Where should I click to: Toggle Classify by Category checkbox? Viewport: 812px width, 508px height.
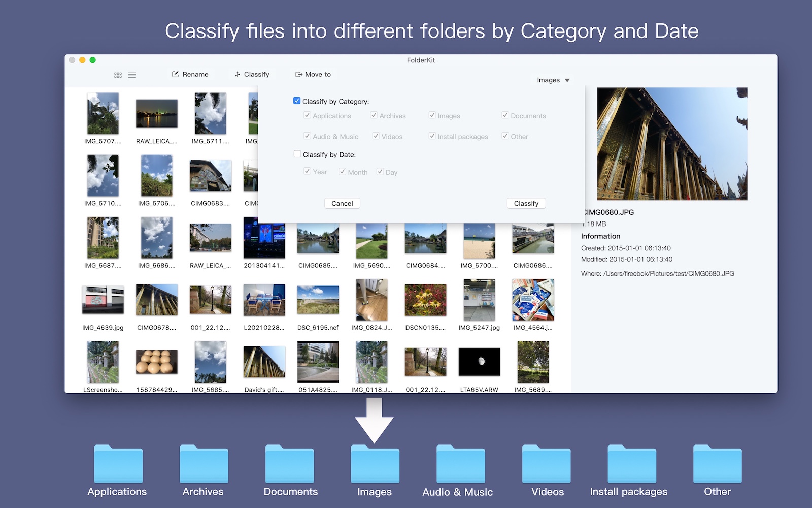(x=297, y=101)
